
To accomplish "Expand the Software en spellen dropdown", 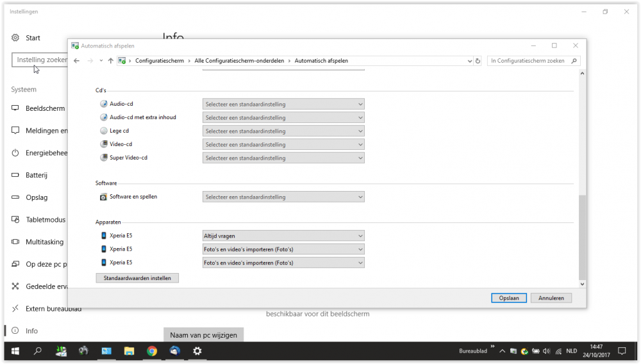I will pos(283,197).
